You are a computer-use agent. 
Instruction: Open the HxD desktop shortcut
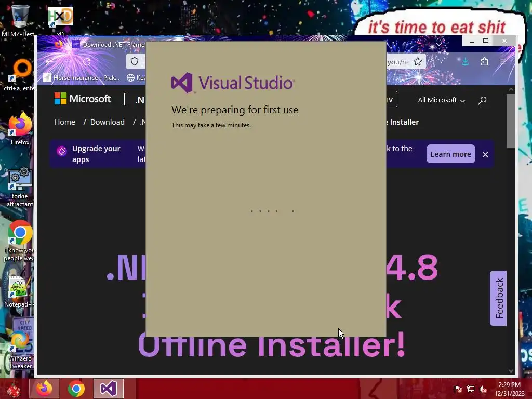(60, 20)
